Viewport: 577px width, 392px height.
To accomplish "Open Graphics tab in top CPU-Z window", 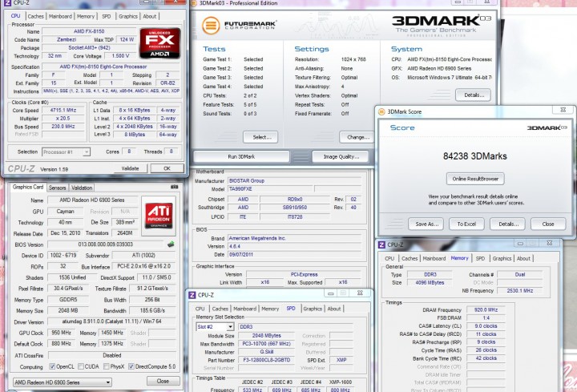I will (x=128, y=16).
